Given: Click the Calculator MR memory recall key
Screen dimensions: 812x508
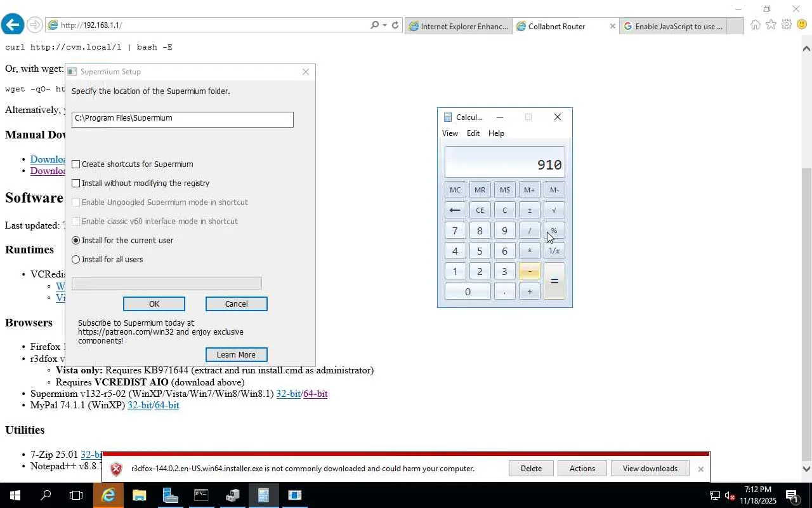Looking at the screenshot, I should 480,190.
